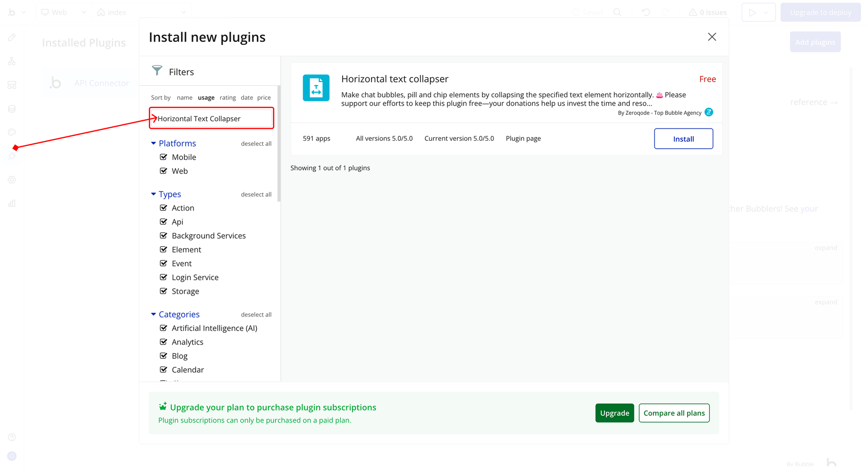Collapse the Platforms filter section
Image resolution: width=868 pixels, height=471 pixels.
[x=153, y=143]
